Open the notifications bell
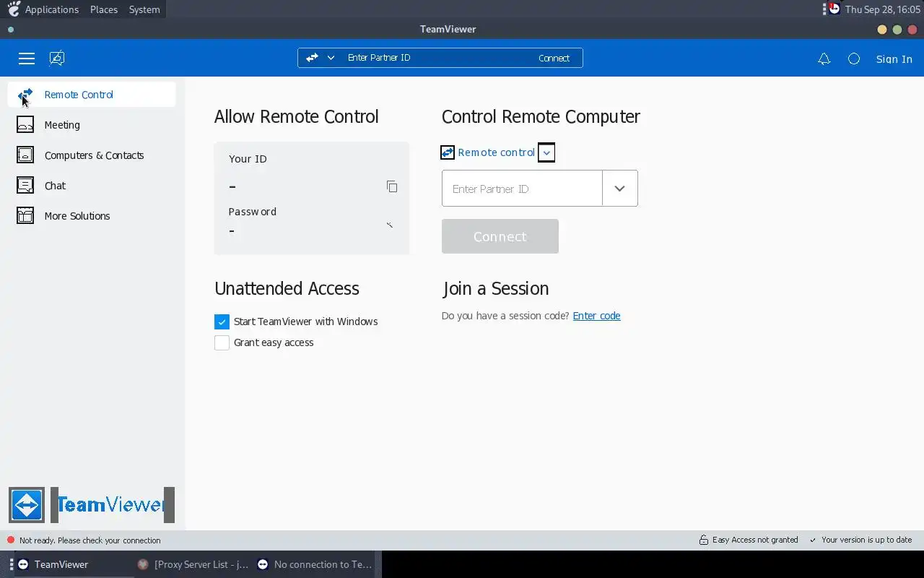 (824, 59)
